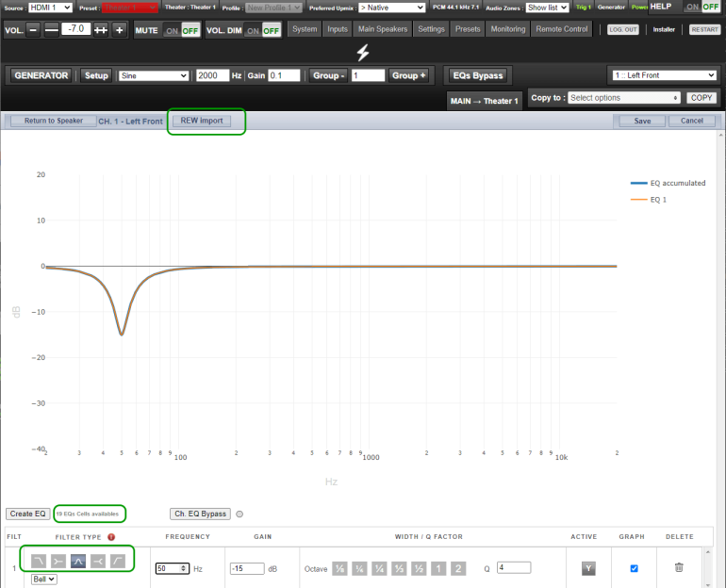Open the Monitoring tab
The width and height of the screenshot is (726, 588).
point(508,28)
